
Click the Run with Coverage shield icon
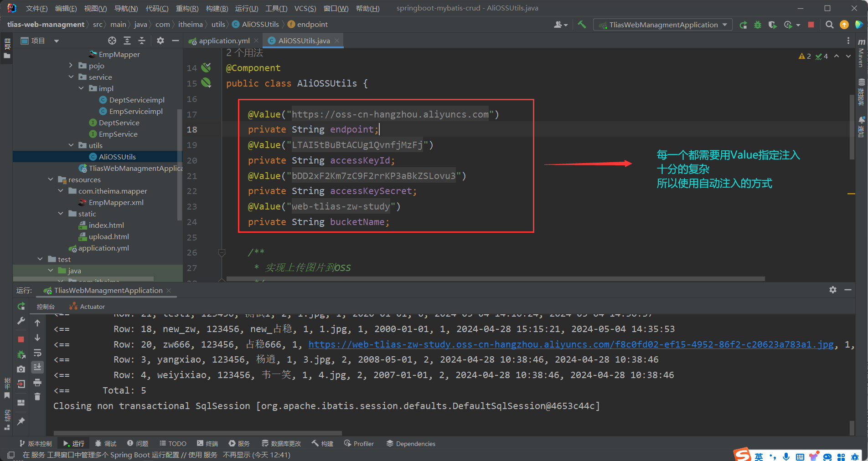(772, 25)
